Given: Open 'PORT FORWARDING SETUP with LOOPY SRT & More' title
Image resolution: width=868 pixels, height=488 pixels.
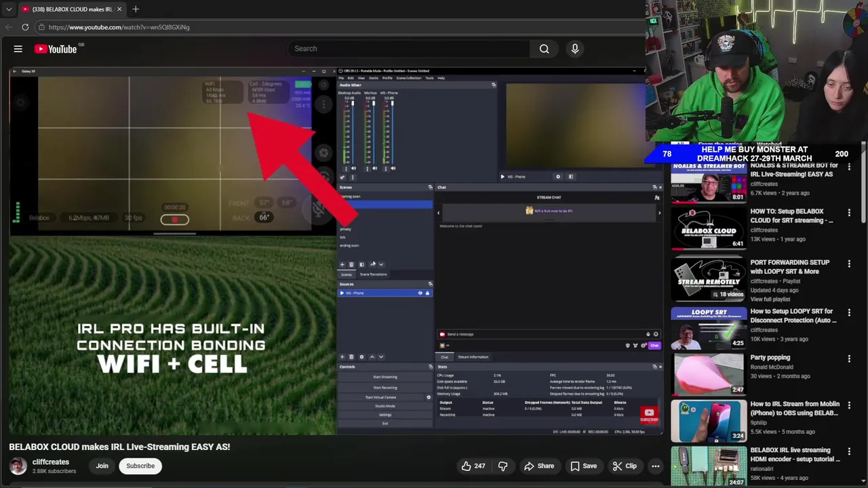Looking at the screenshot, I should [790, 266].
